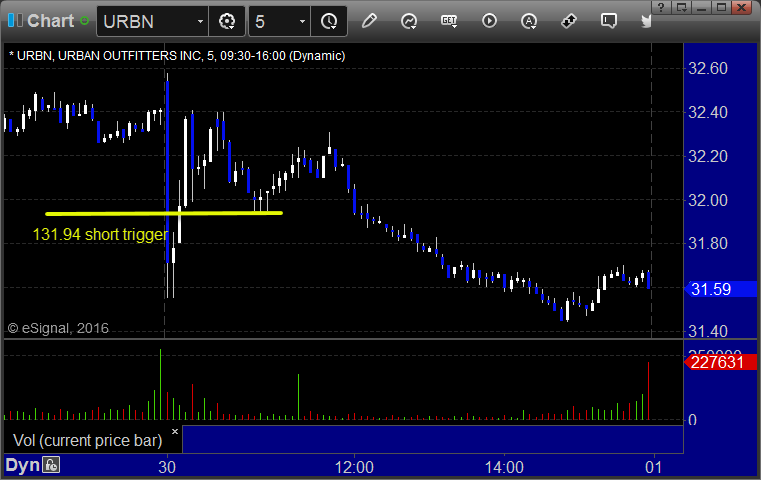Open chart settings gear icon
This screenshot has height=480, width=761.
coord(227,21)
